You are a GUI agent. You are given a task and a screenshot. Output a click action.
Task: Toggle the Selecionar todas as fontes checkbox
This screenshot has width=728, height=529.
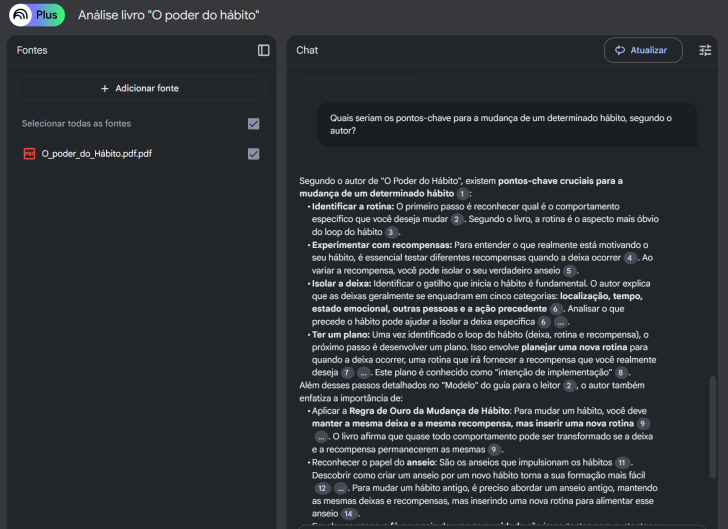click(x=254, y=124)
